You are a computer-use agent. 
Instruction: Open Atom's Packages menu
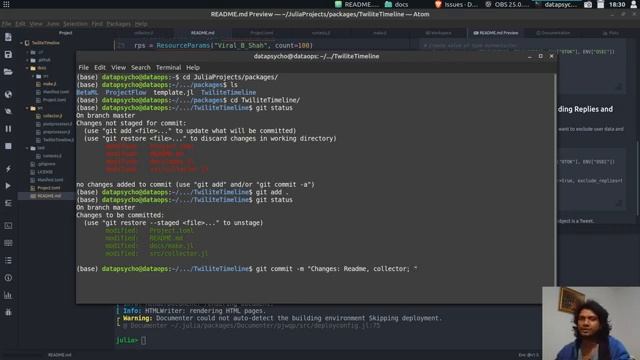(x=118, y=24)
